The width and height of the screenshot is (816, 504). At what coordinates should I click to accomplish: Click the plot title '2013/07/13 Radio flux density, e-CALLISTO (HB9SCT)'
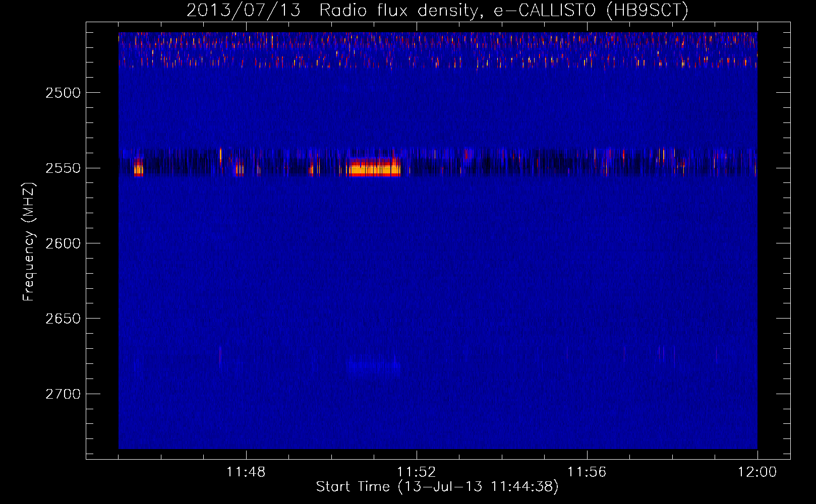(437, 11)
